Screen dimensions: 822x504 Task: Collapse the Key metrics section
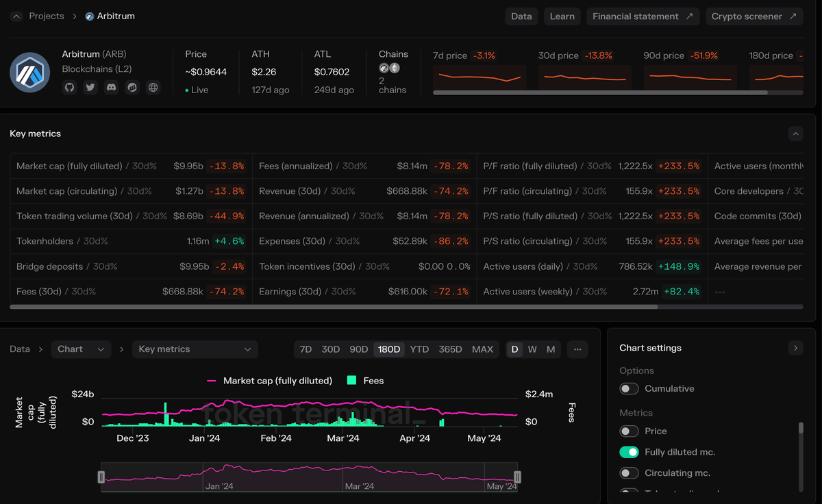795,134
